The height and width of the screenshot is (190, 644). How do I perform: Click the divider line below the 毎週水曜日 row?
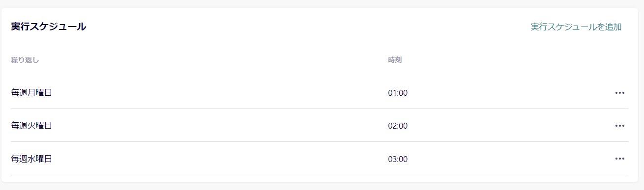(x=320, y=175)
